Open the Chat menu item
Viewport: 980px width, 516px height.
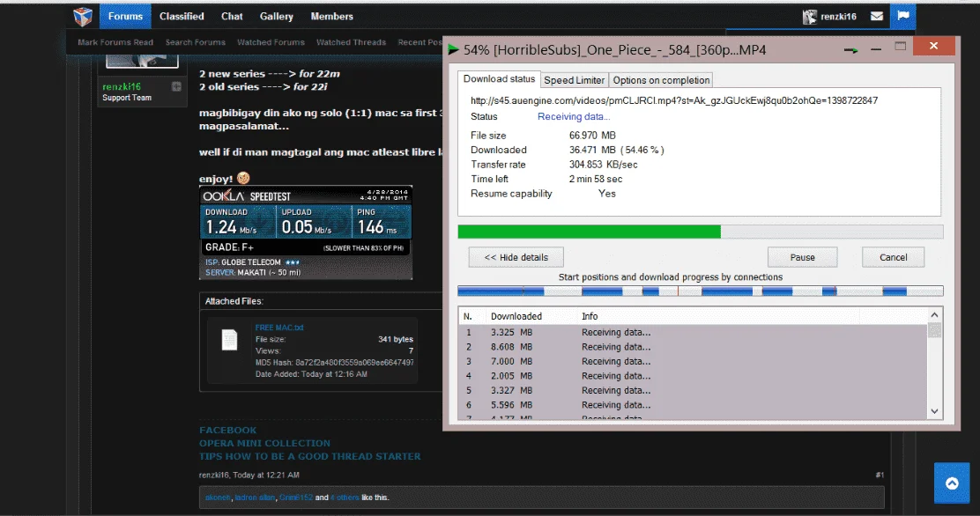[232, 16]
